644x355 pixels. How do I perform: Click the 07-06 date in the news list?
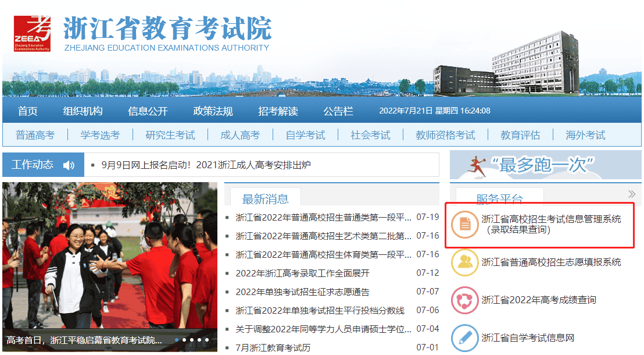[428, 310]
